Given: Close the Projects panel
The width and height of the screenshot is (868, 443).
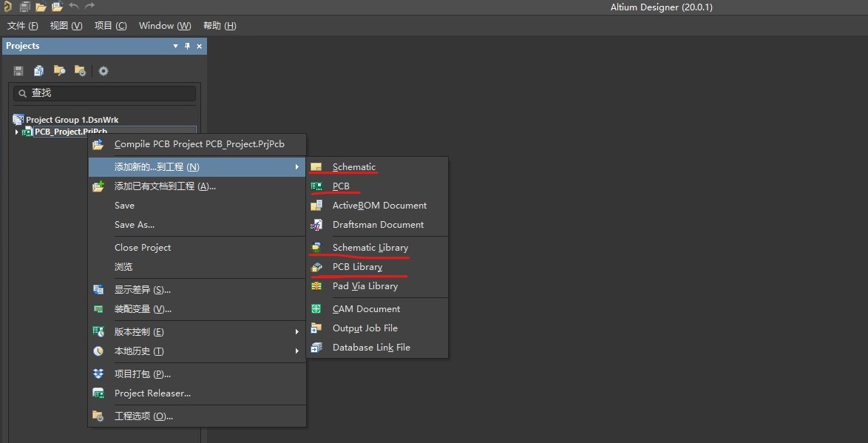Looking at the screenshot, I should click(200, 46).
